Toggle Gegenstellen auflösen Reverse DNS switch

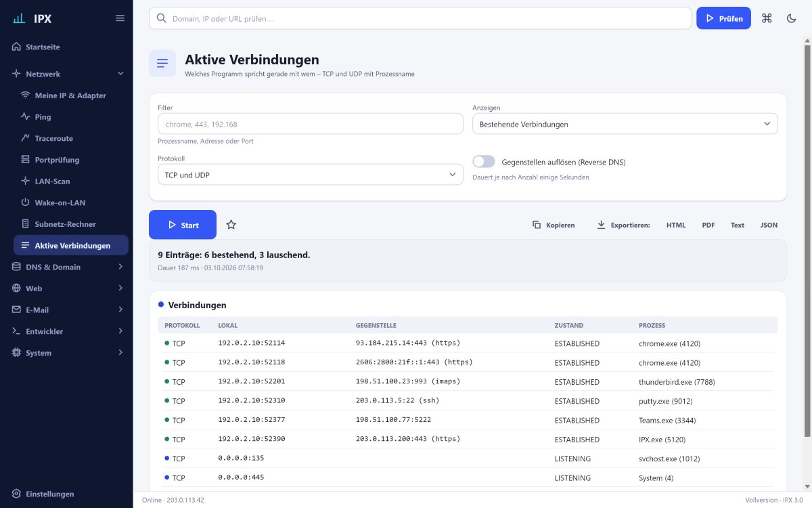tap(484, 162)
